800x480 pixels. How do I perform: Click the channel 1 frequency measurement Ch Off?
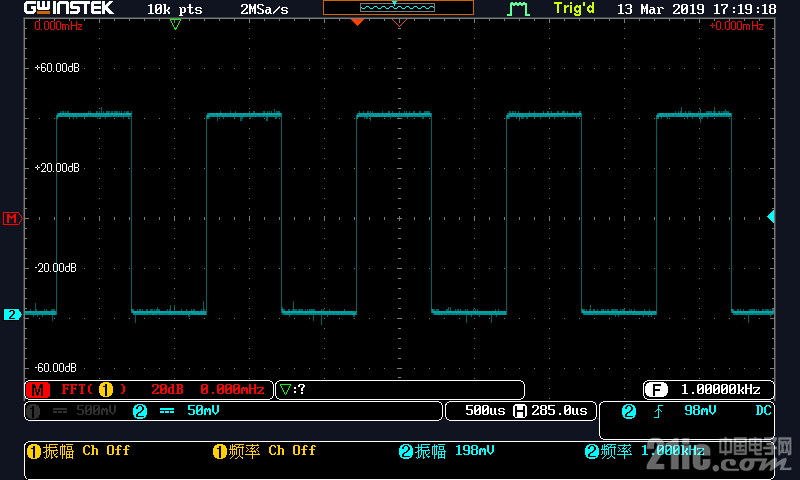click(264, 451)
